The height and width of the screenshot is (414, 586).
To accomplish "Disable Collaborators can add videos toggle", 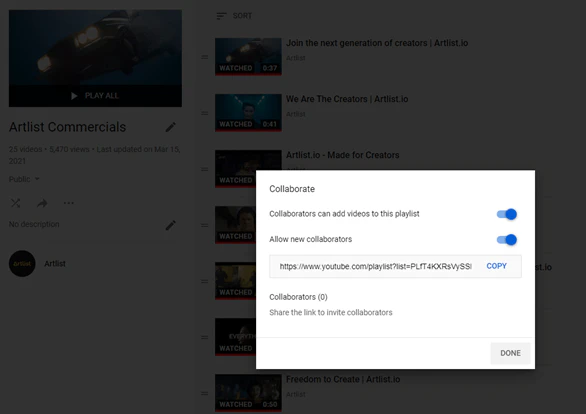I will coord(507,214).
